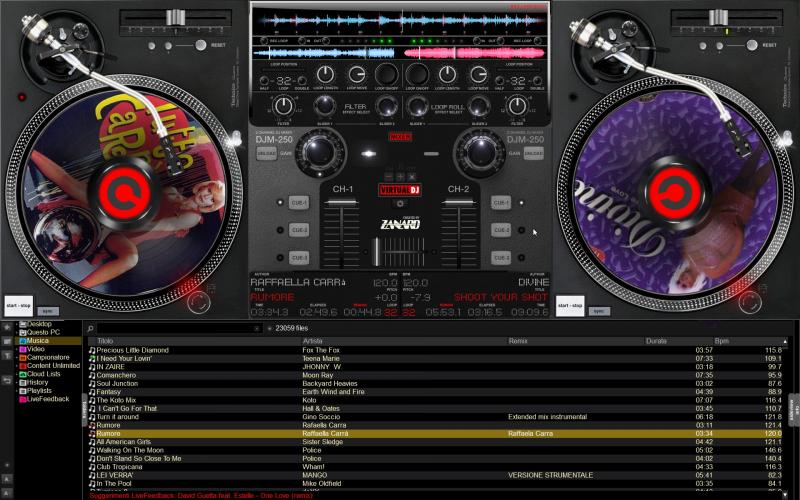Clear search with the x icon
800x500 pixels.
pos(257,329)
